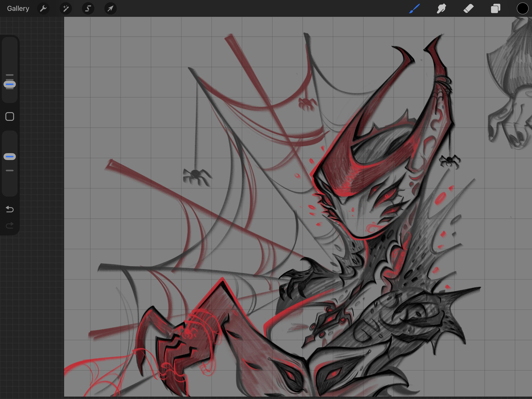Activate the Selection tool
Viewport: 532px width, 399px height.
(x=88, y=9)
